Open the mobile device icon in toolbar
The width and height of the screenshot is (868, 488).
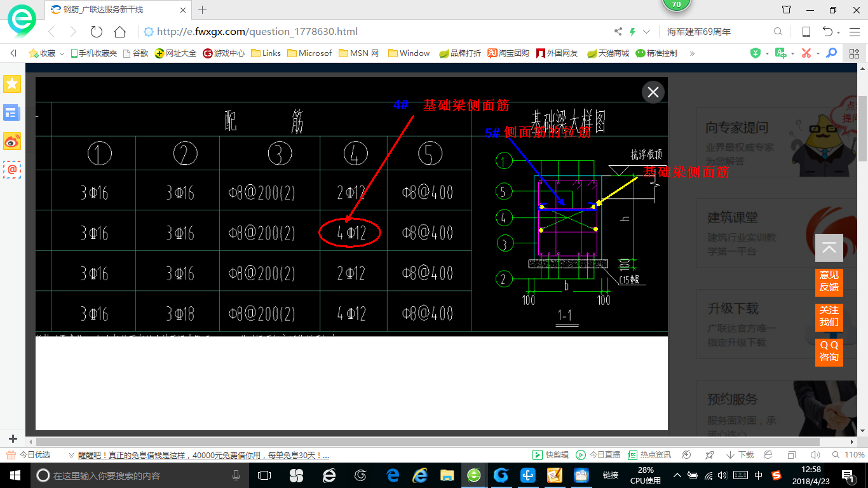[806, 32]
